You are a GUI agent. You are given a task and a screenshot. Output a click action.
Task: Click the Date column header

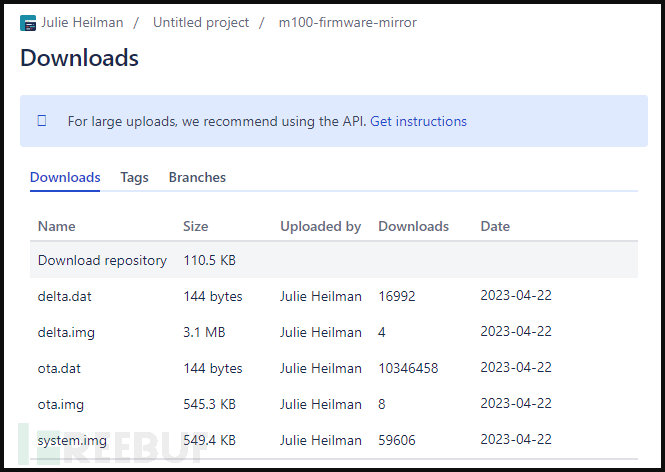point(495,226)
